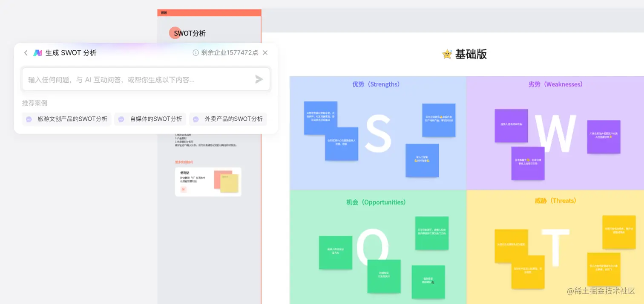Click the star emoji beside 基础版

(x=447, y=54)
